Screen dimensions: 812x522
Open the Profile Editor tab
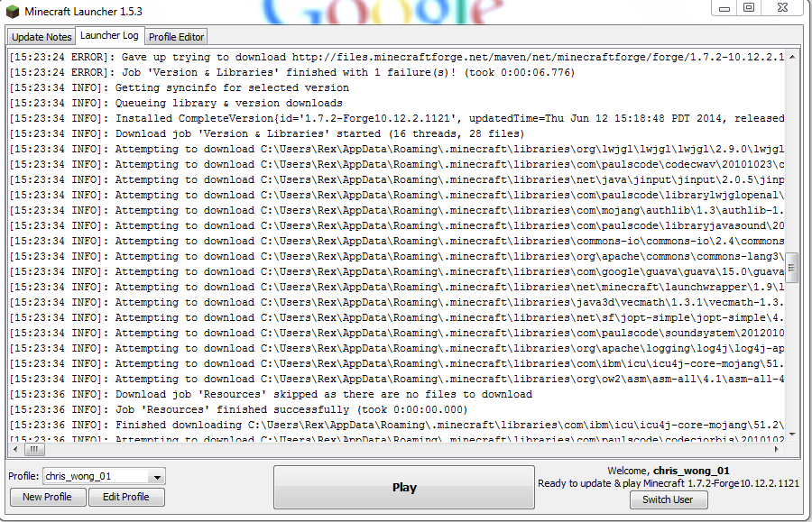(x=176, y=37)
